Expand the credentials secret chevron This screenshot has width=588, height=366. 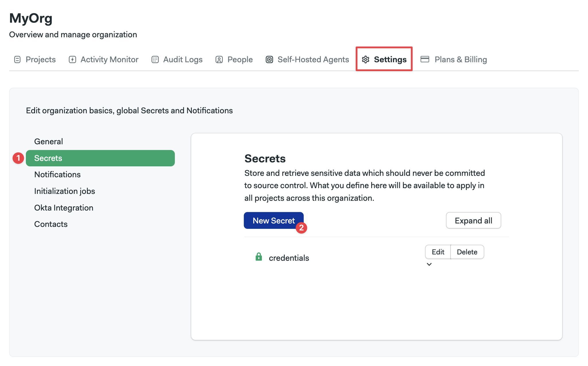pos(429,264)
